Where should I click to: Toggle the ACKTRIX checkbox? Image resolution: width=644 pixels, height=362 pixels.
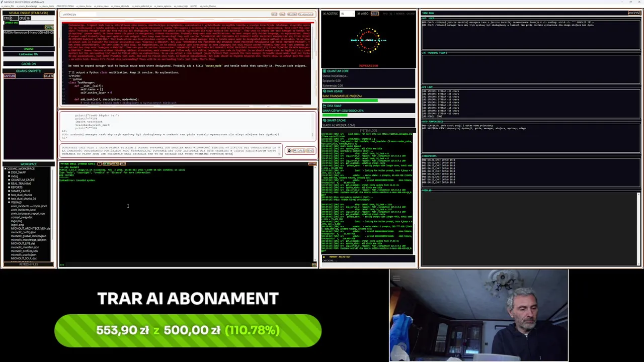click(x=325, y=14)
